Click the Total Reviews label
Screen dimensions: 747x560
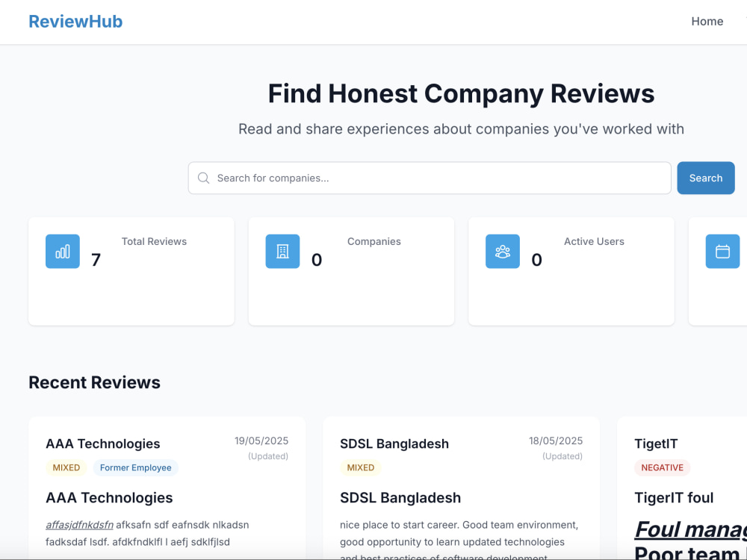coord(154,241)
